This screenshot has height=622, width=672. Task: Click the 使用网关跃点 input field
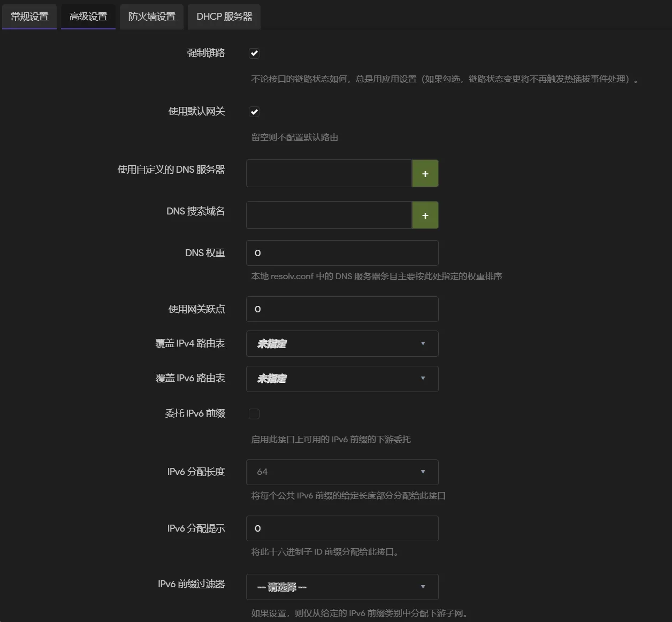(x=342, y=309)
